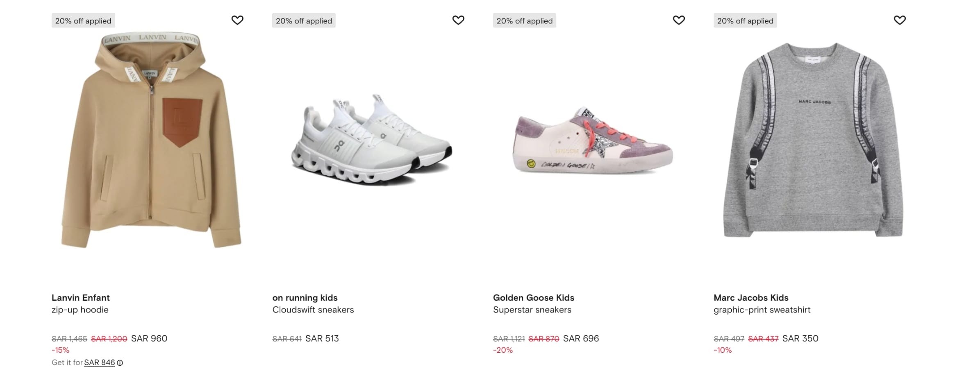Click graphic-print sweatshirt product title

coord(762,310)
